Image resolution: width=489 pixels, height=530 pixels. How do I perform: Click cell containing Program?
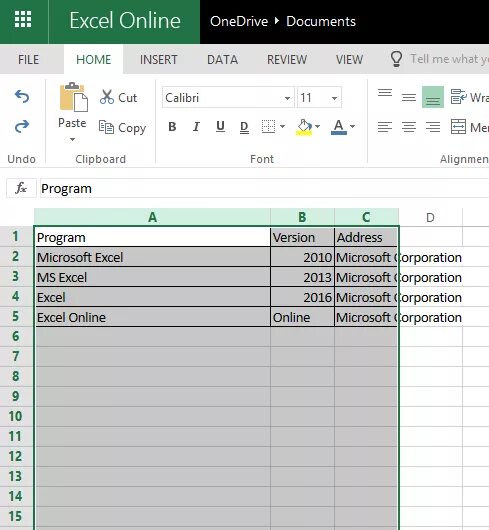[x=152, y=237]
